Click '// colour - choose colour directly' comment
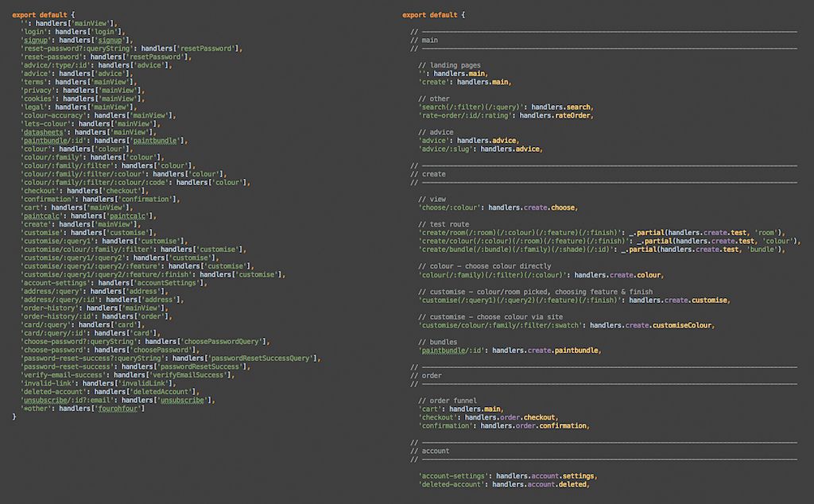The width and height of the screenshot is (814, 504). 485,266
